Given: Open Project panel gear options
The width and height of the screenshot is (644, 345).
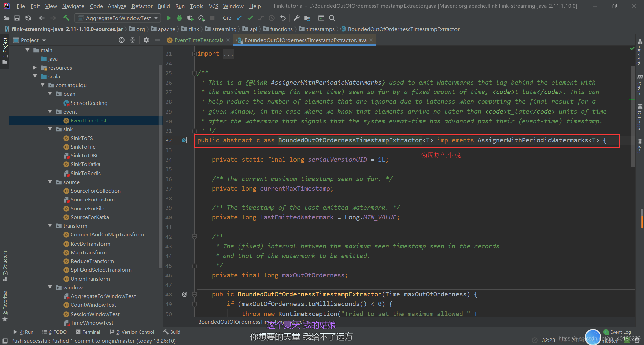Looking at the screenshot, I should [x=146, y=40].
